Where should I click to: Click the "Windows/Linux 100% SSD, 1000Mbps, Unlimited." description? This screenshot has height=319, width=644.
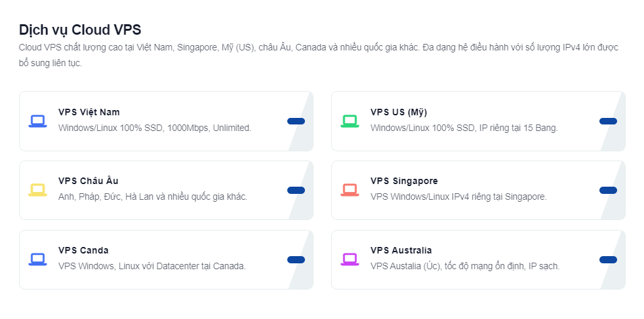[x=155, y=128]
